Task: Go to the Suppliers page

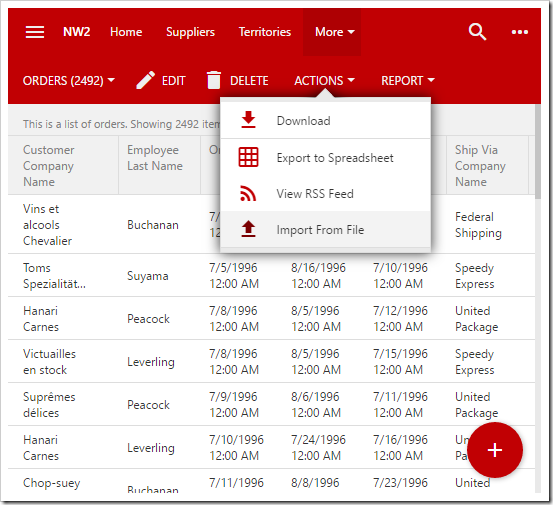Action: click(190, 32)
